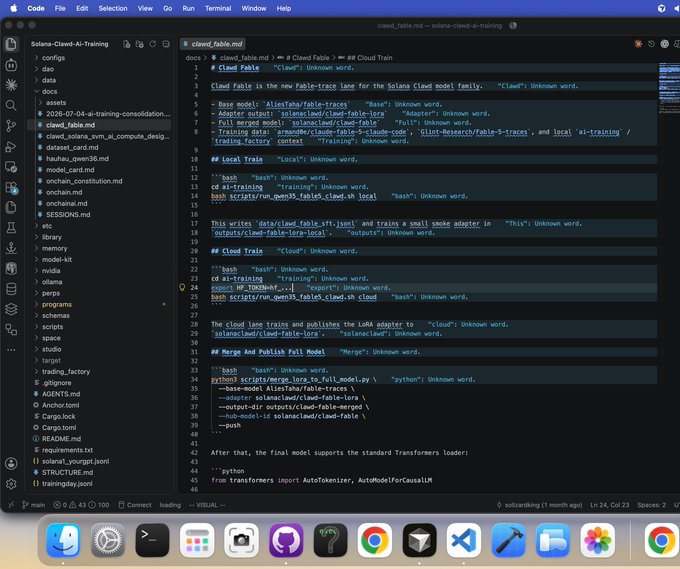The width and height of the screenshot is (680, 569).
Task: Open Terminal from the dock
Action: (152, 540)
